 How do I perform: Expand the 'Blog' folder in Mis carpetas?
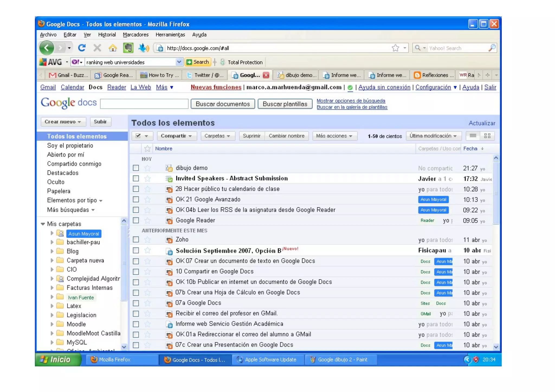(x=52, y=251)
